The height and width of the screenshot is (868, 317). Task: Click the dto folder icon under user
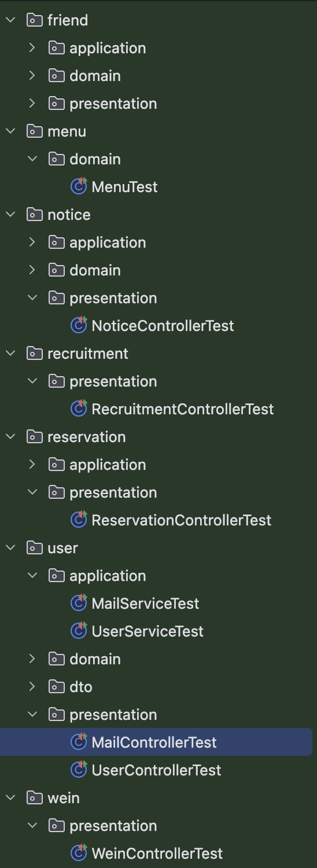[x=57, y=687]
